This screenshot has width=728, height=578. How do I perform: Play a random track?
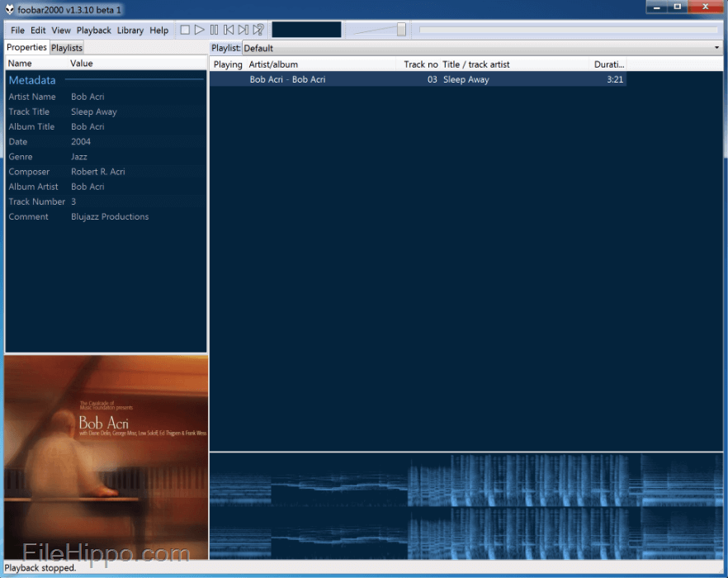(258, 30)
